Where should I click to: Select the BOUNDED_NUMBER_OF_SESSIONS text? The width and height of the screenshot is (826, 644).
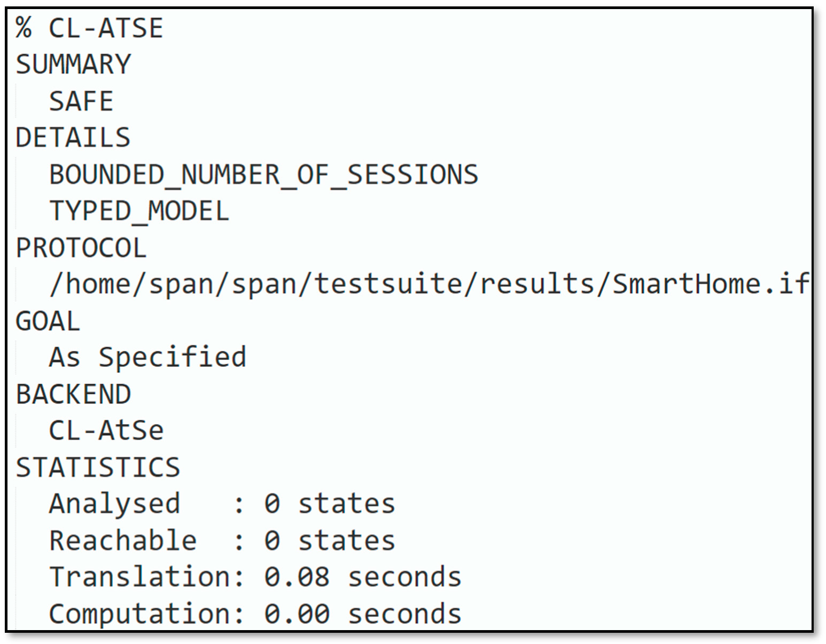point(263,175)
